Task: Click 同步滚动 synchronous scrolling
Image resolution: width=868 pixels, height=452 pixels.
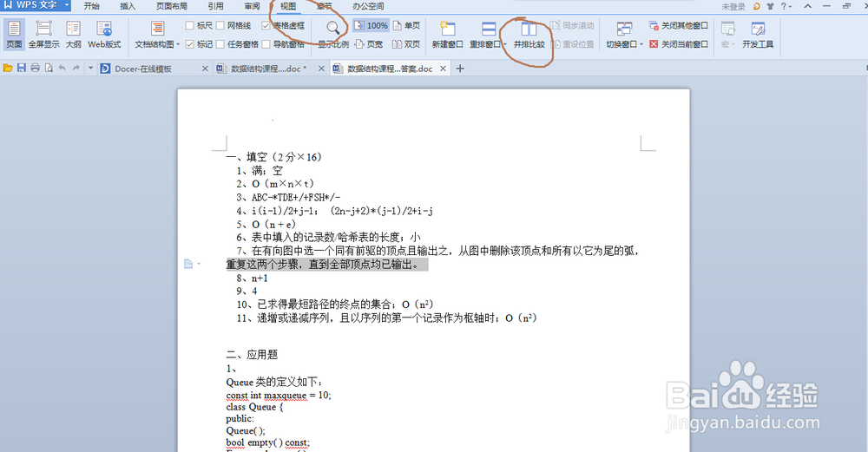Action: point(572,25)
